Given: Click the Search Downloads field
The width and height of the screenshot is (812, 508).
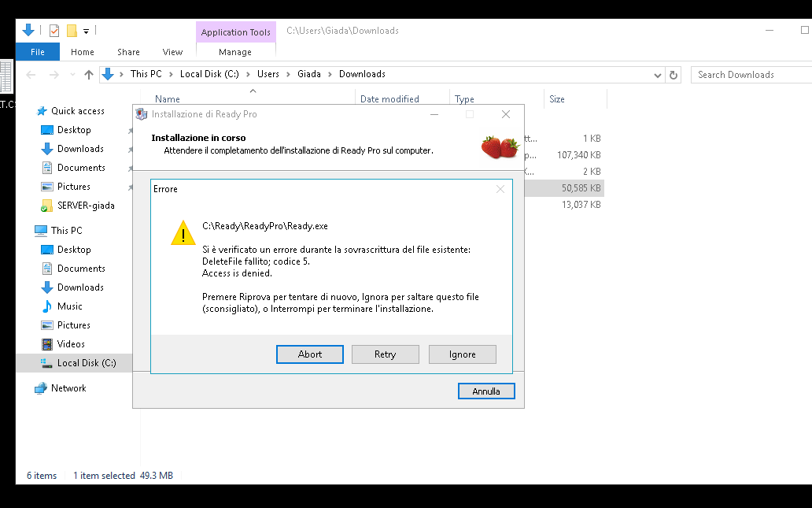Looking at the screenshot, I should 752,75.
